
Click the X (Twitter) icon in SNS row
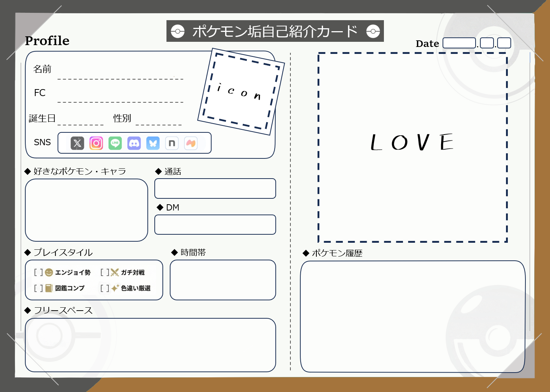[77, 143]
